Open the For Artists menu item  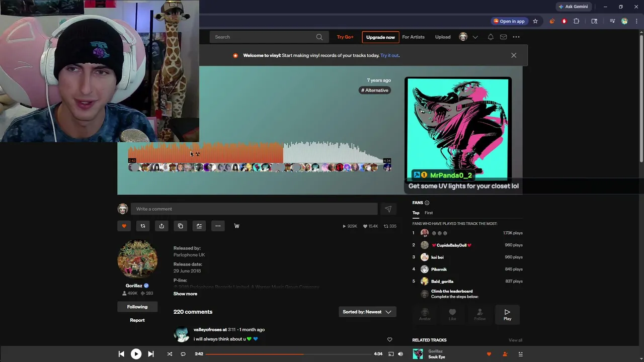413,37
